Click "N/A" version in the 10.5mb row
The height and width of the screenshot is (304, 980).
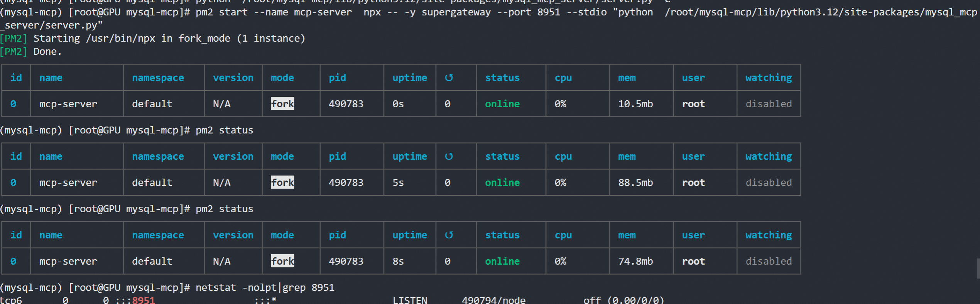222,104
